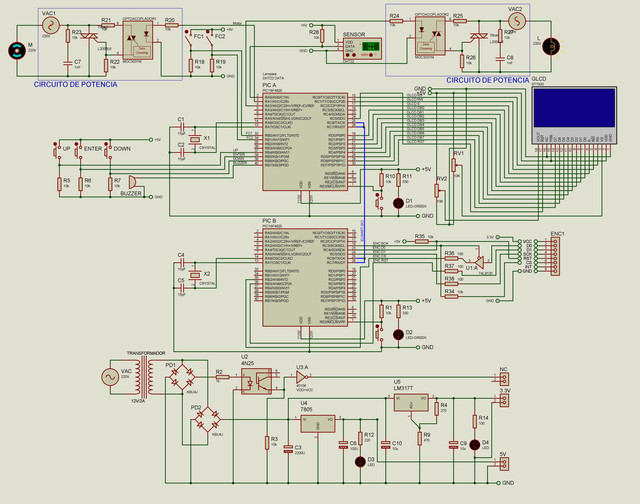Select resistor R9 below LM317T
The width and height of the screenshot is (640, 504).
tap(420, 439)
